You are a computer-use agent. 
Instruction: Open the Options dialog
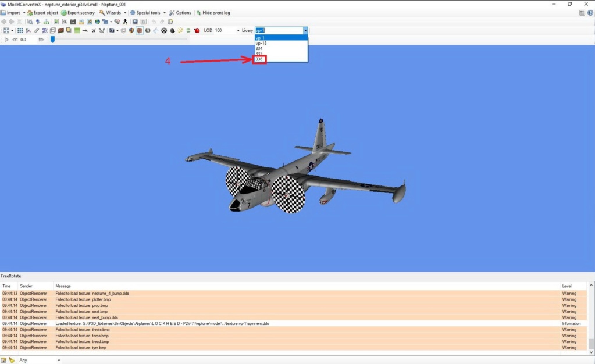tap(180, 13)
